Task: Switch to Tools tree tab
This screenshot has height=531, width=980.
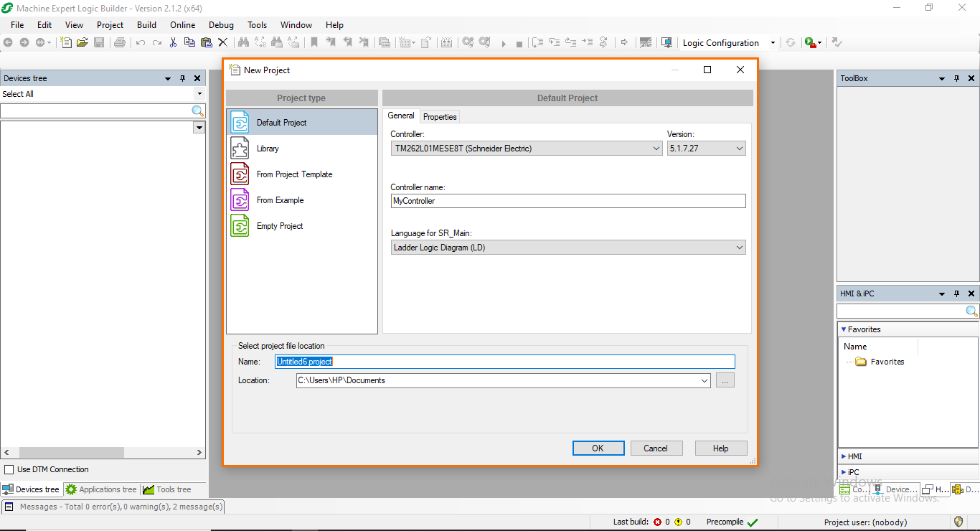Action: [167, 489]
